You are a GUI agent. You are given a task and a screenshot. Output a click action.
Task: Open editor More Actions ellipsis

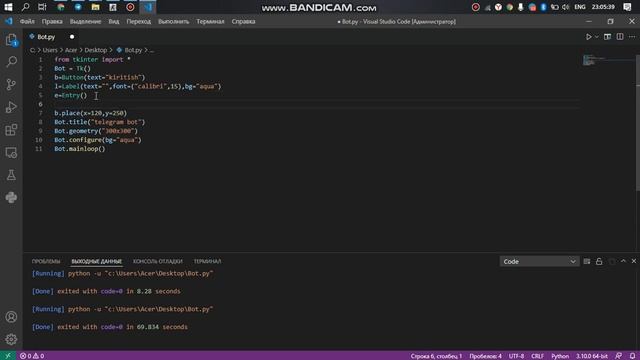click(632, 37)
